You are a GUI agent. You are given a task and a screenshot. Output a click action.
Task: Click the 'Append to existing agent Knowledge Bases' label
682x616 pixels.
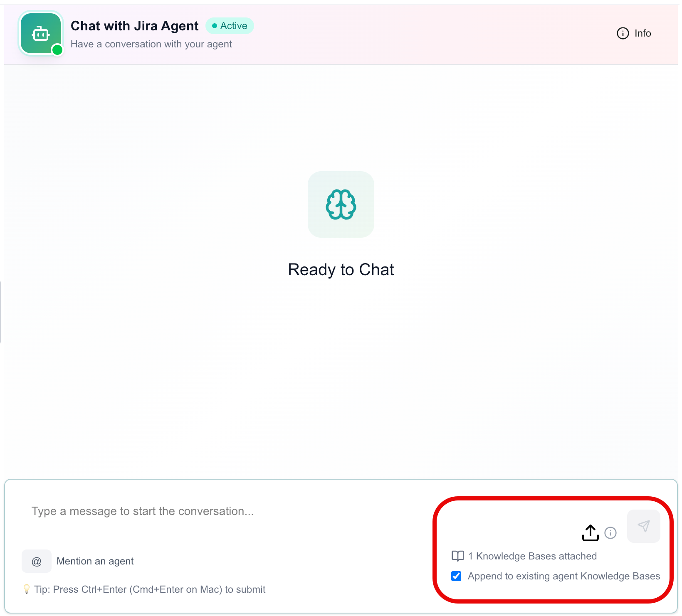point(564,576)
